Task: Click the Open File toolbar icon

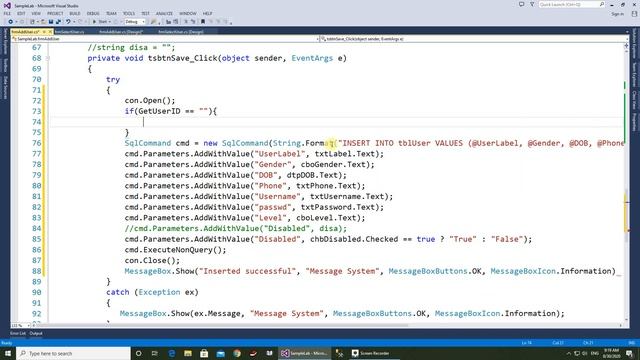Action: pos(43,22)
